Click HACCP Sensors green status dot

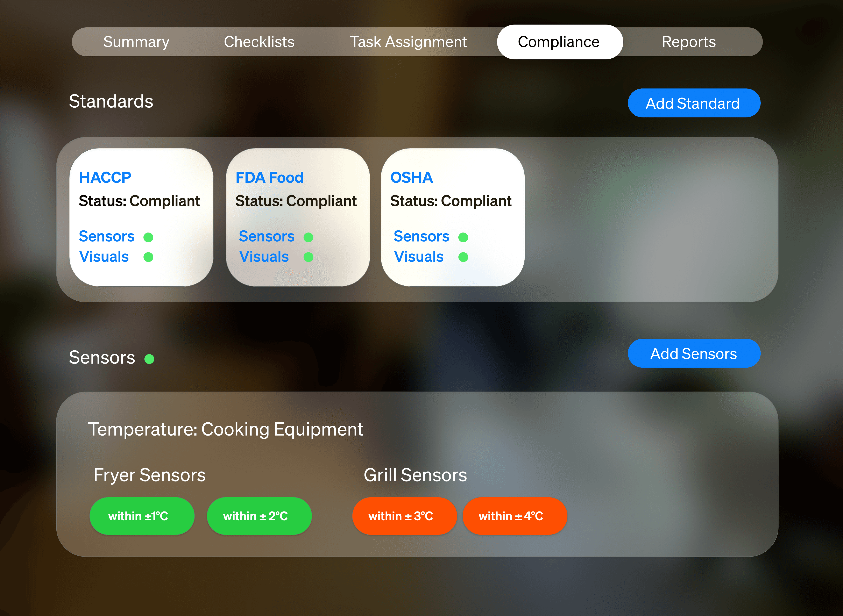[148, 237]
